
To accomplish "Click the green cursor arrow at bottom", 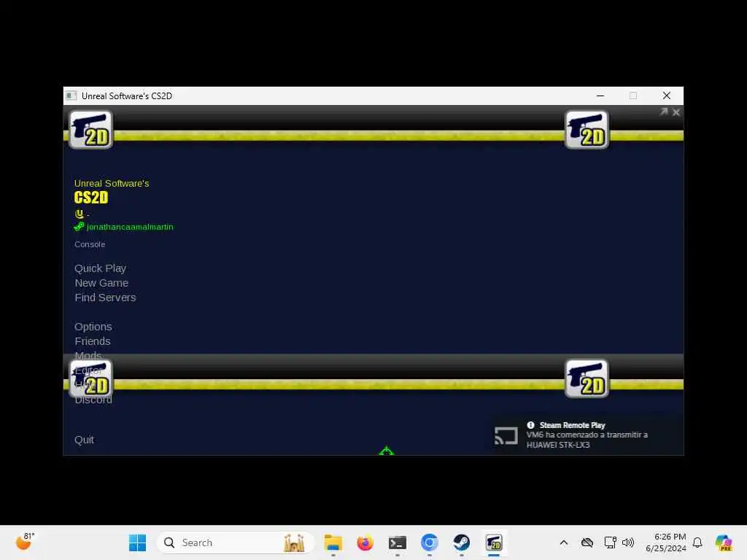I will point(387,451).
